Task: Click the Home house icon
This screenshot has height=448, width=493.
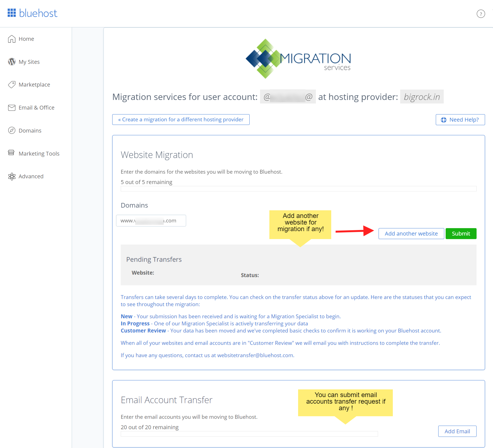Action: tap(11, 39)
